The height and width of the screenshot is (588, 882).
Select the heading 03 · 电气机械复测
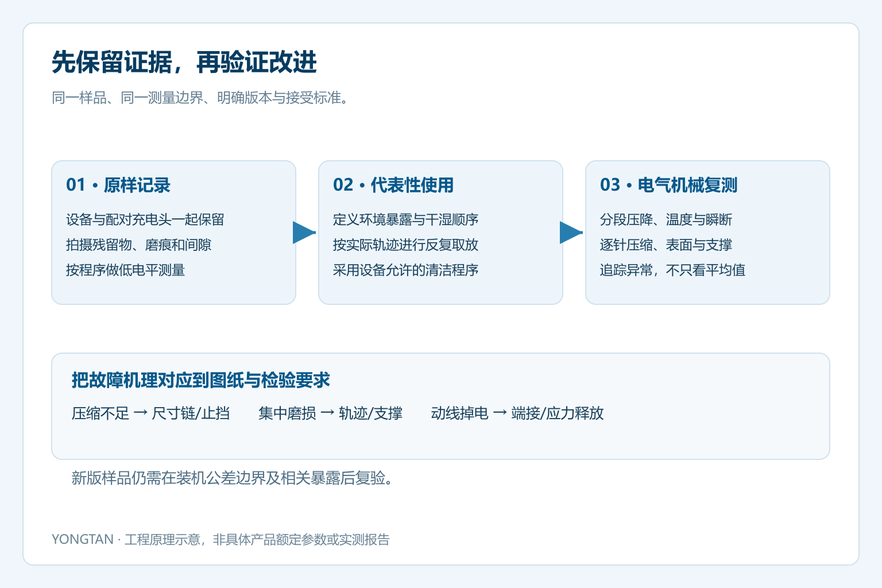coord(668,185)
